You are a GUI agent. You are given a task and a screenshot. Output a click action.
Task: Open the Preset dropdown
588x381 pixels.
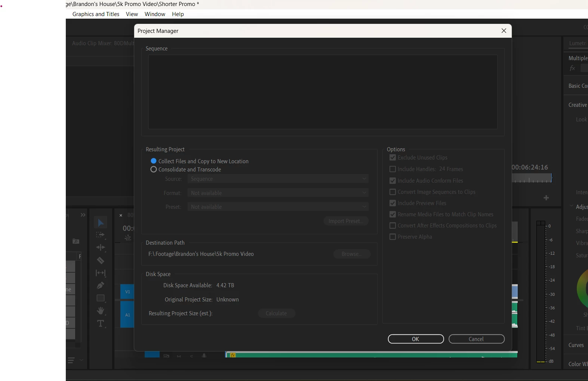tap(278, 207)
